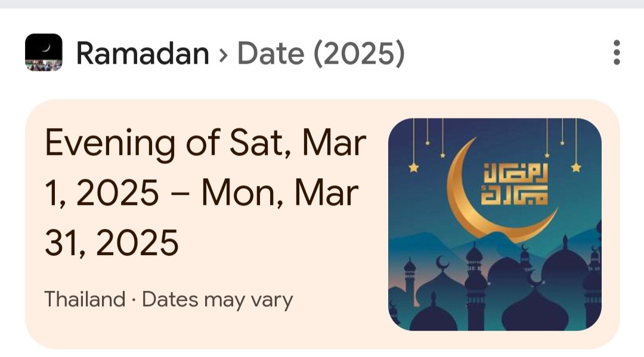The width and height of the screenshot is (644, 357).
Task: Open the Ramadan Mubarak illustration image
Action: [495, 225]
